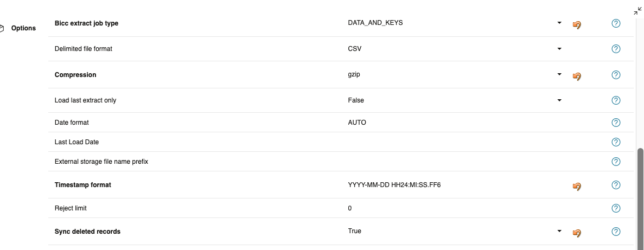The width and height of the screenshot is (644, 250).
Task: Reset Bicc extract job type to default
Action: pos(577,25)
